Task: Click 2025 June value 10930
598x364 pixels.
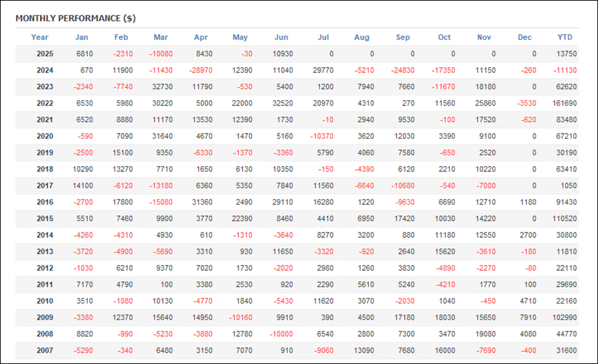Action: (282, 54)
